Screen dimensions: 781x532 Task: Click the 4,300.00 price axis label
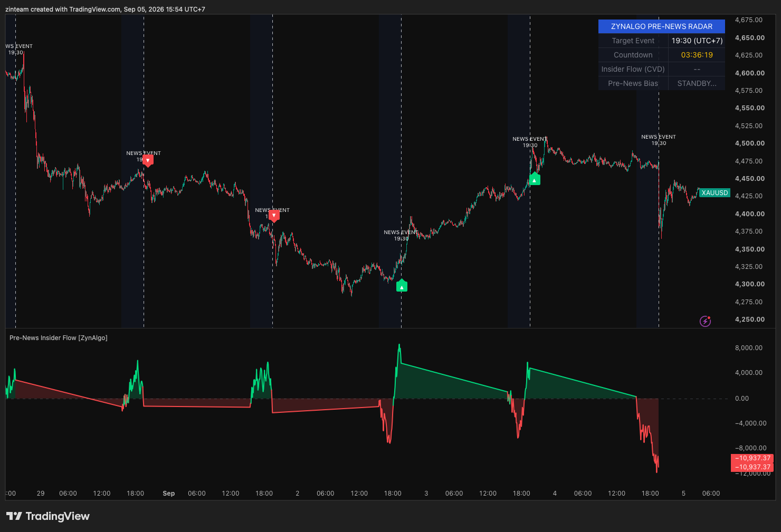[x=749, y=284]
